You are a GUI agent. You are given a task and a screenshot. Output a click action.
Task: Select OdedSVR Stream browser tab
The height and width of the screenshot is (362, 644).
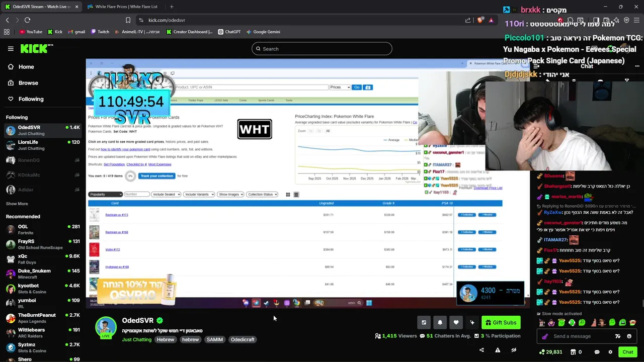click(42, 7)
